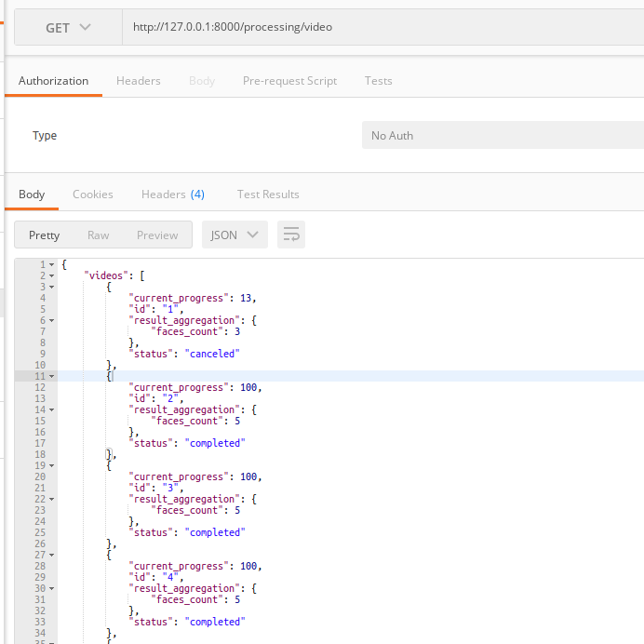
Task: Collapse the videos array on line 2
Action: coord(52,276)
